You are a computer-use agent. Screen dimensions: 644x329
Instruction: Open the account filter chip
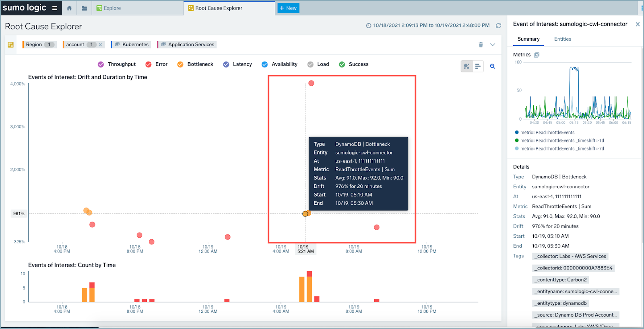pos(80,45)
